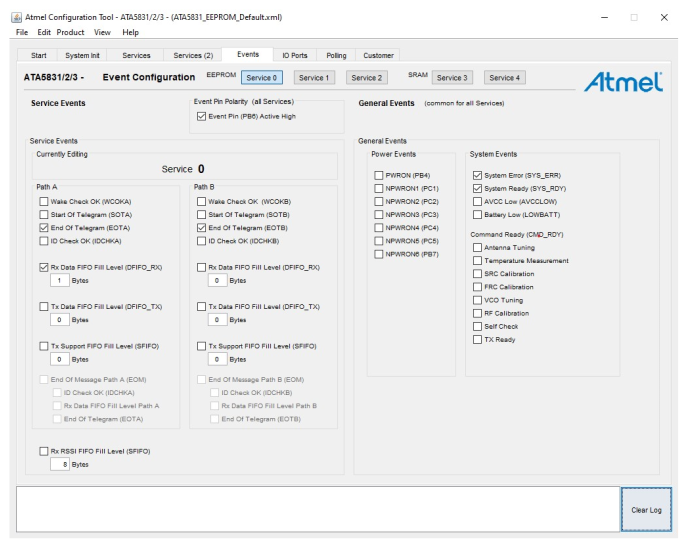Check Rx RSSI FIFO Fill Level (SFIFO)
This screenshot has width=688, height=548.
[x=44, y=451]
